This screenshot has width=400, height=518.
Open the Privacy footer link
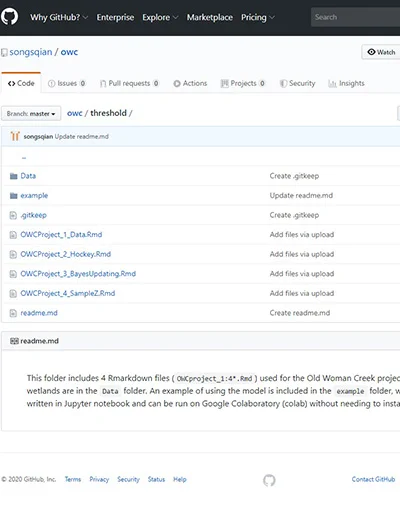point(99,479)
